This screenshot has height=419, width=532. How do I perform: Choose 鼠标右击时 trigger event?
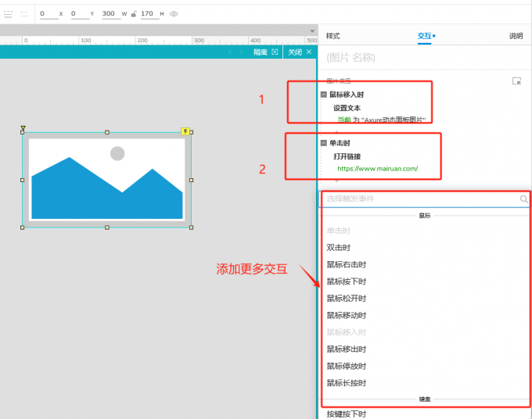(x=347, y=264)
